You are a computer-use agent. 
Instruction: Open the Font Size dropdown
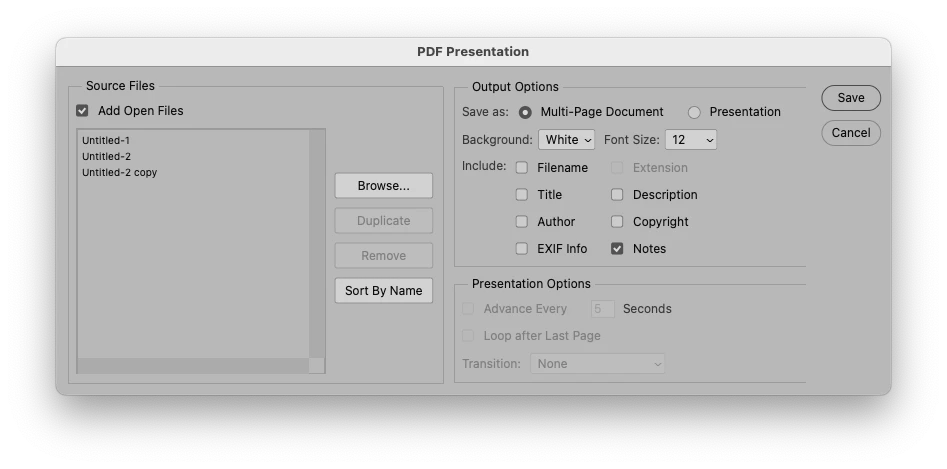[691, 140]
